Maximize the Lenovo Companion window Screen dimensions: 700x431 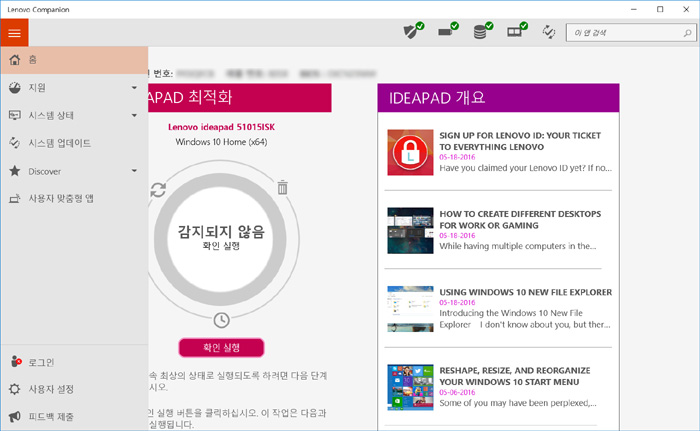click(x=660, y=9)
